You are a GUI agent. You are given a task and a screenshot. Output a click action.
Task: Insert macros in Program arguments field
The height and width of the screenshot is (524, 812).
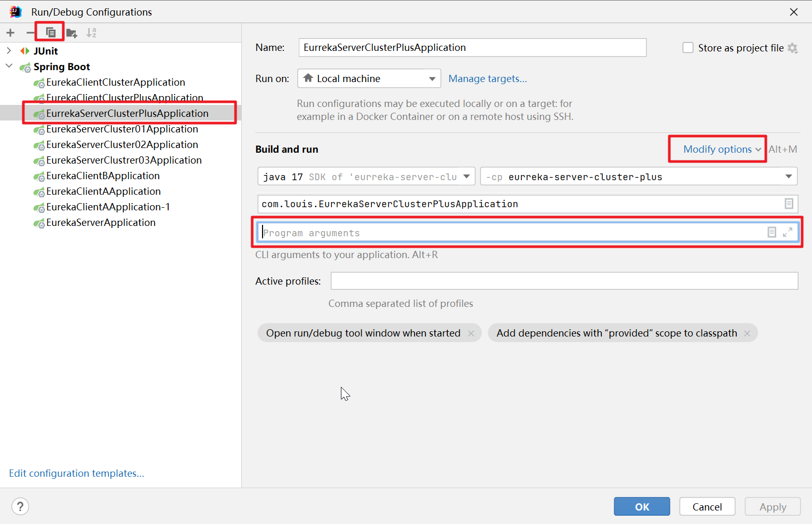tap(772, 232)
